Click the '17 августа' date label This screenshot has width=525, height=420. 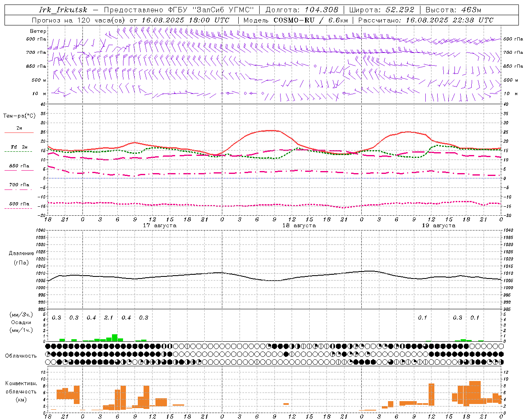pyautogui.click(x=160, y=226)
